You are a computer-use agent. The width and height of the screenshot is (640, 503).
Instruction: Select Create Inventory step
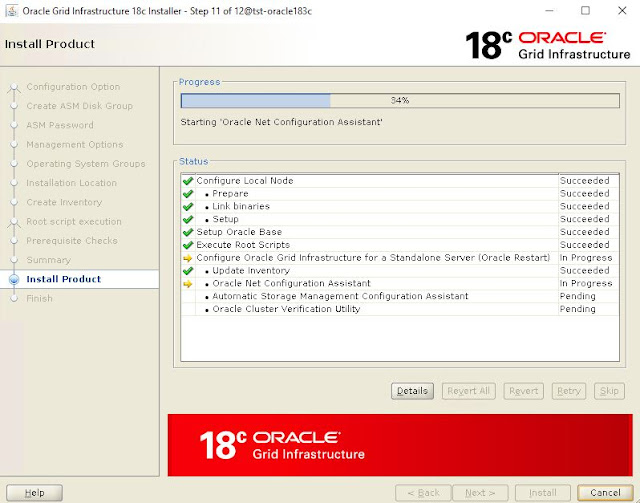(64, 203)
